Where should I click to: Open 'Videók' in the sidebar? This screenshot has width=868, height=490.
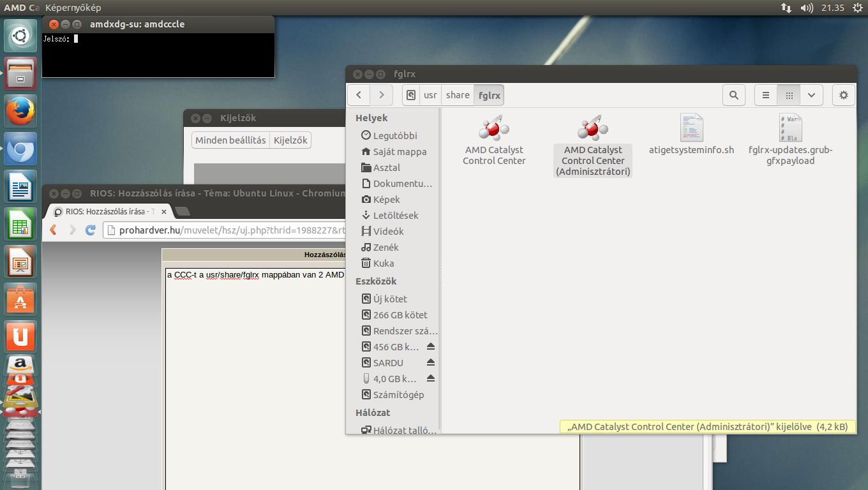click(383, 231)
